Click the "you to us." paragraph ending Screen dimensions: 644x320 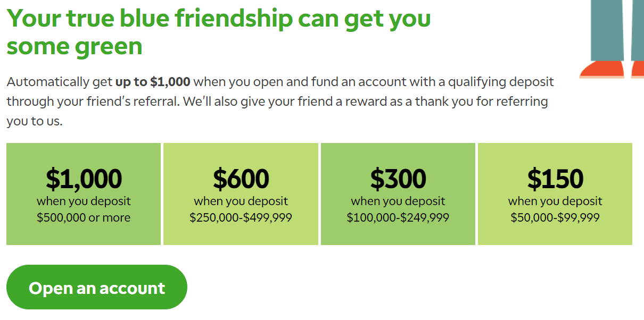[x=35, y=121]
